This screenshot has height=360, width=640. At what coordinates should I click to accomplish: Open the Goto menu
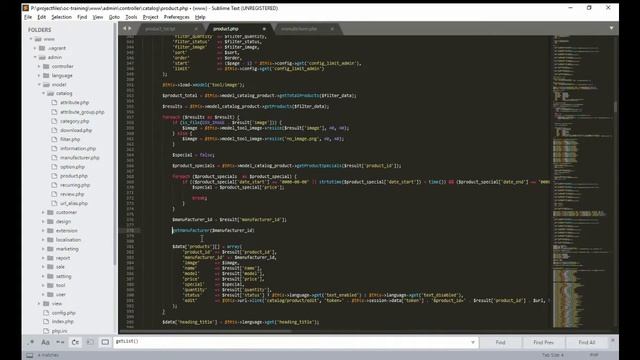tap(114, 17)
